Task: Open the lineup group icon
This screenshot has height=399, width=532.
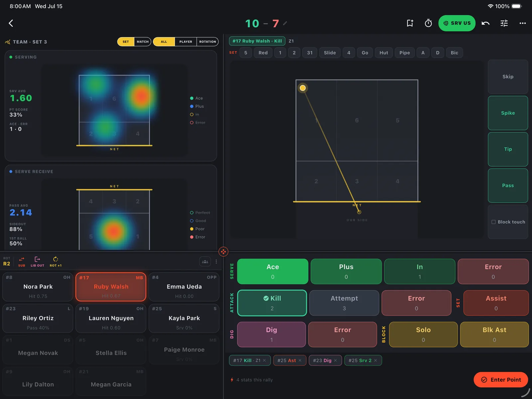Action: pos(205,262)
